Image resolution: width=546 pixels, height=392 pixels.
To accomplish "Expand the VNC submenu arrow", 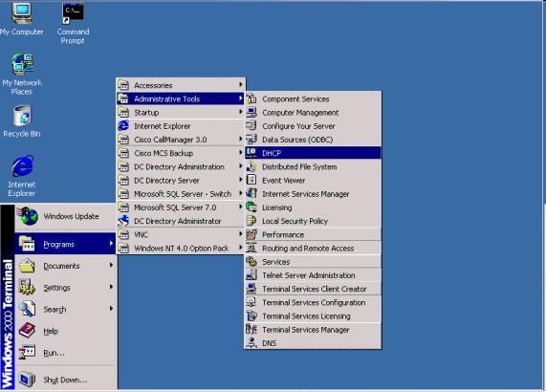I will (240, 234).
